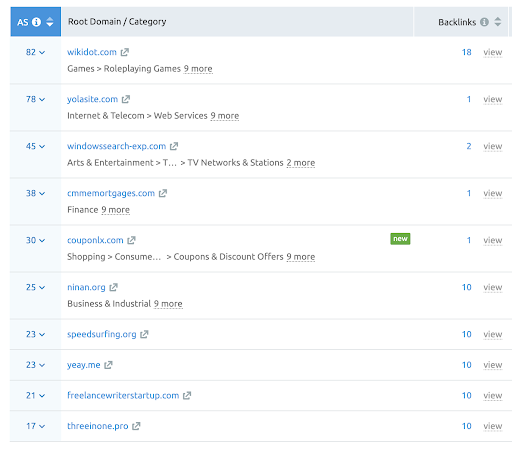This screenshot has height=450, width=512.
Task: Open the cmmemortgages.com domain link
Action: click(111, 193)
